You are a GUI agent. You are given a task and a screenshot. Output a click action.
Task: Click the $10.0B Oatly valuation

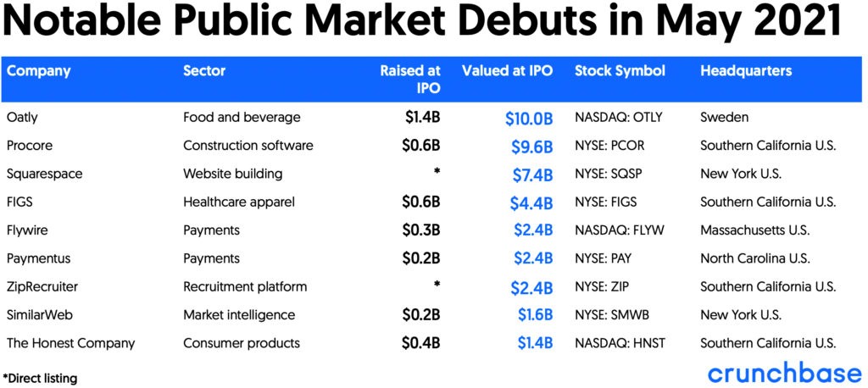529,118
